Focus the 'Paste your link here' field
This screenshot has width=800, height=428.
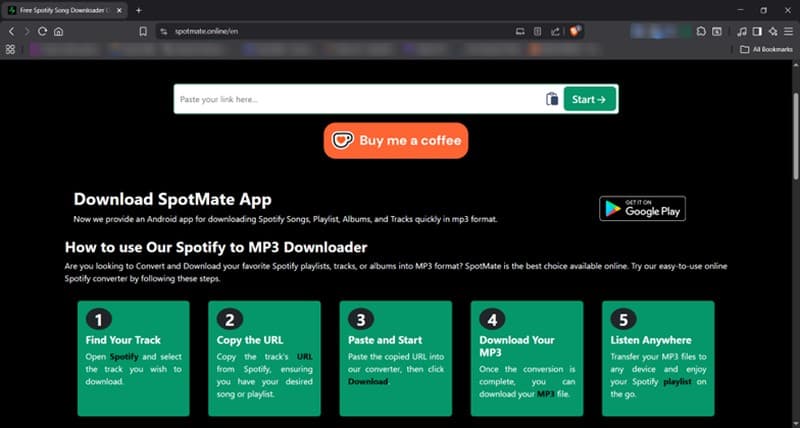coord(360,99)
